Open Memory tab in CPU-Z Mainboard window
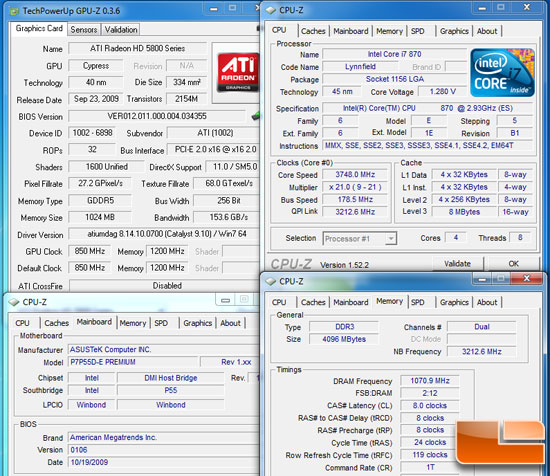The image size is (550, 476). pyautogui.click(x=133, y=323)
